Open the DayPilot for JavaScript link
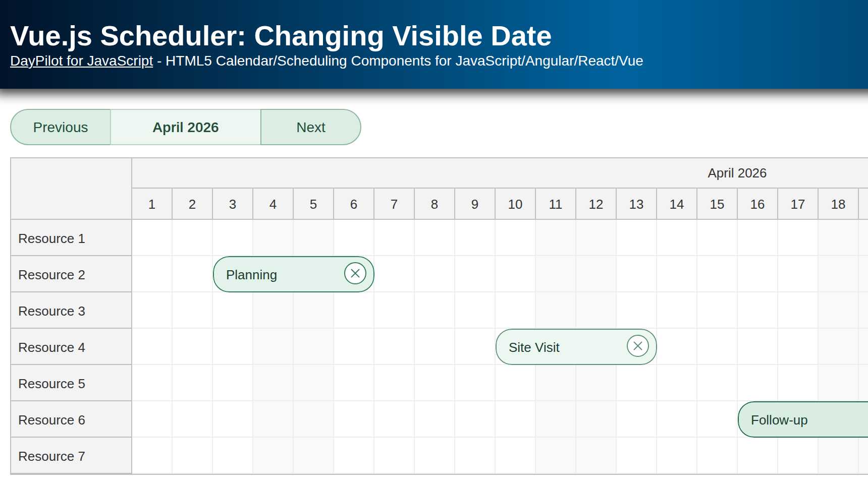868x486 pixels. click(x=81, y=61)
